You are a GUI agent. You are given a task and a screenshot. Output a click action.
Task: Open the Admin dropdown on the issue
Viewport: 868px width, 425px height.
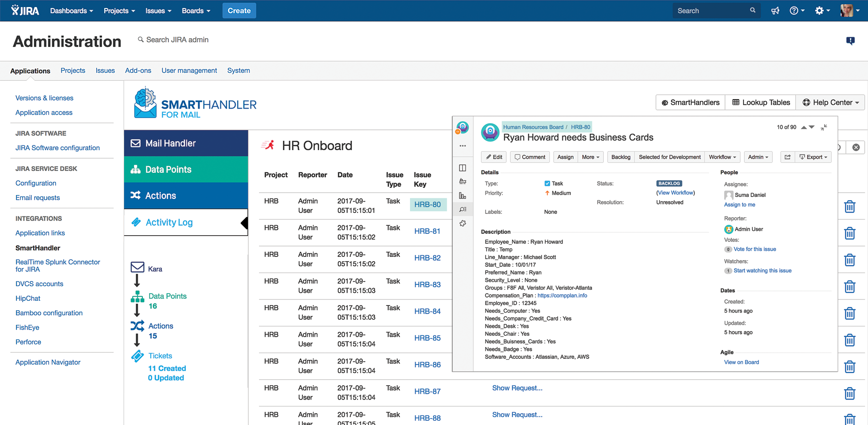(x=758, y=157)
